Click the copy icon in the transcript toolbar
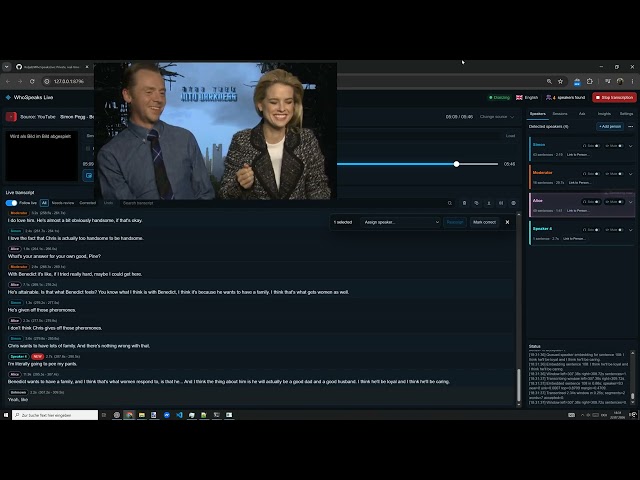 tap(476, 203)
